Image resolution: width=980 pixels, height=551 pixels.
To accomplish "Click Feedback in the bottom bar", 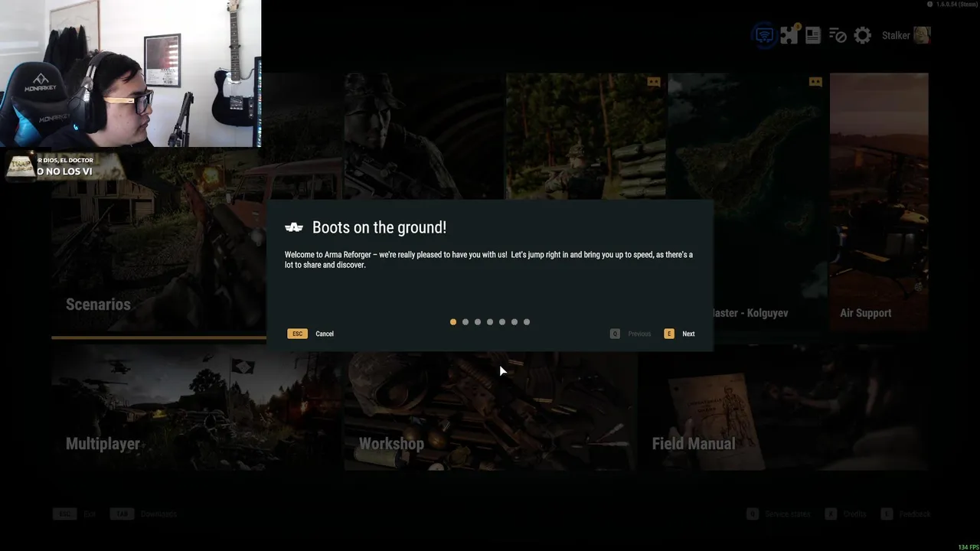I will (915, 514).
